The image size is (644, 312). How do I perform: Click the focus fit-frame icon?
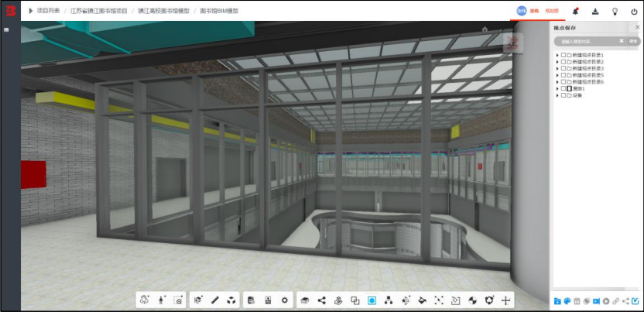coord(439,300)
